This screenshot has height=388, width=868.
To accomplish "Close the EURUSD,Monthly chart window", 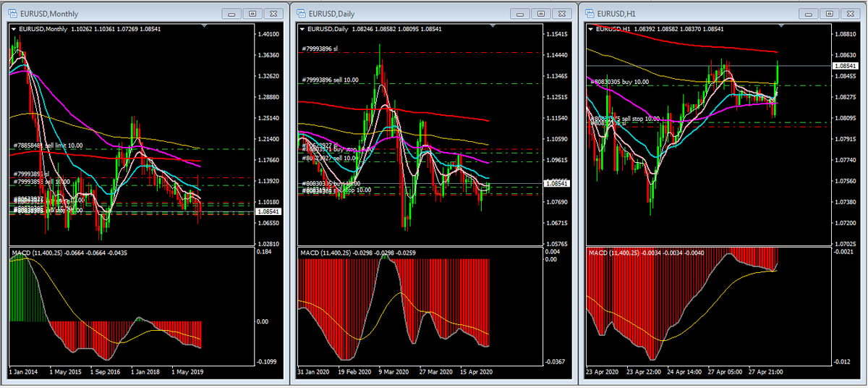I will [x=274, y=13].
